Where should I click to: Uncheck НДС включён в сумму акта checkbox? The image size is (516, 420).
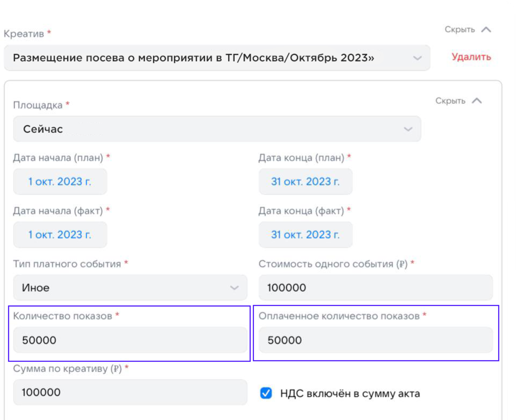(266, 393)
